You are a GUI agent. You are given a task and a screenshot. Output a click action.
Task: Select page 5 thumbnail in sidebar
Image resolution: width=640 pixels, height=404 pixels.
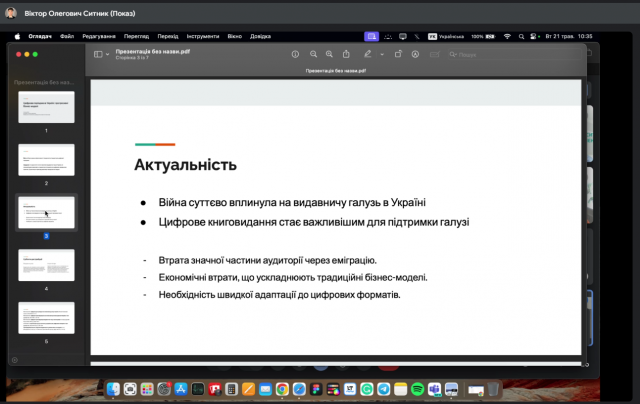coord(47,317)
